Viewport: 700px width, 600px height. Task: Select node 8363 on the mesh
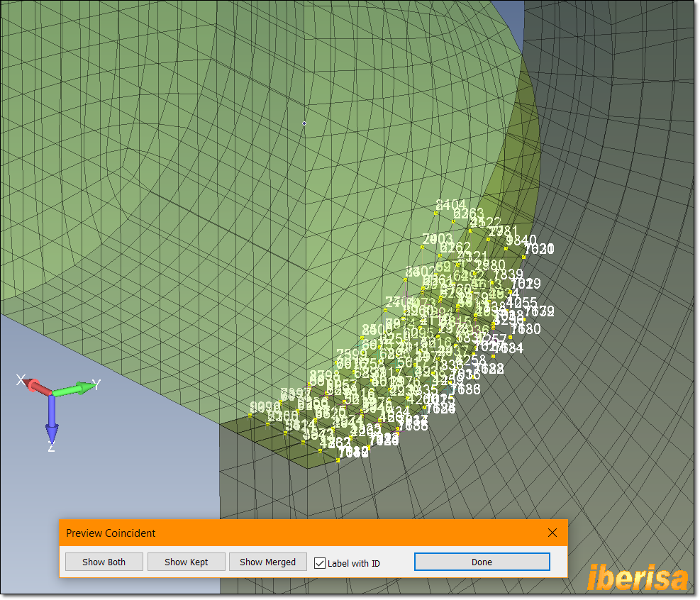coord(452,221)
